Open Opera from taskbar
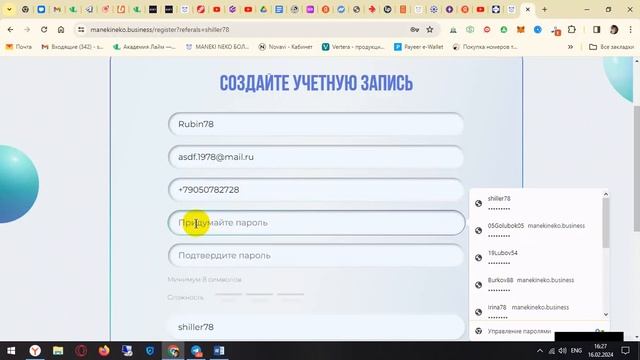Viewport: 640px width, 360px height. [x=81, y=351]
